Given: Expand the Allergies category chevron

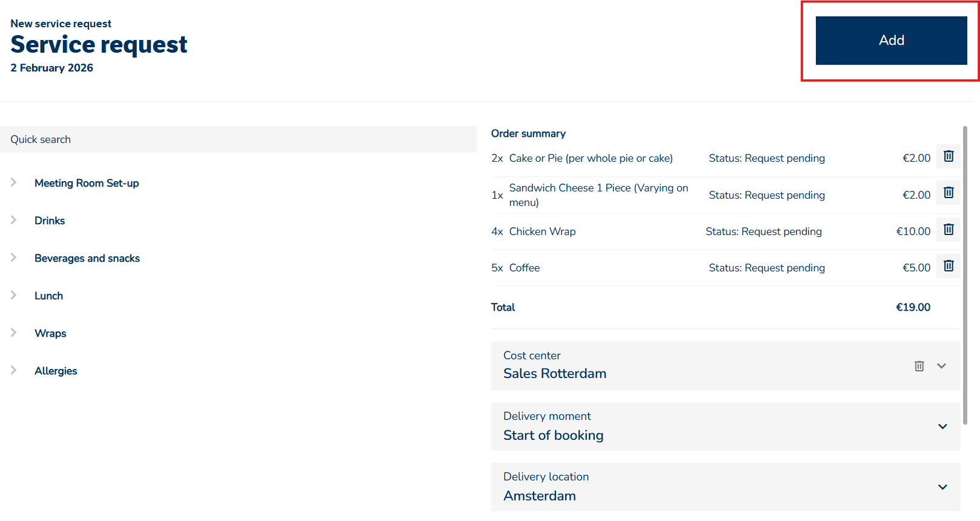Looking at the screenshot, I should tap(13, 370).
